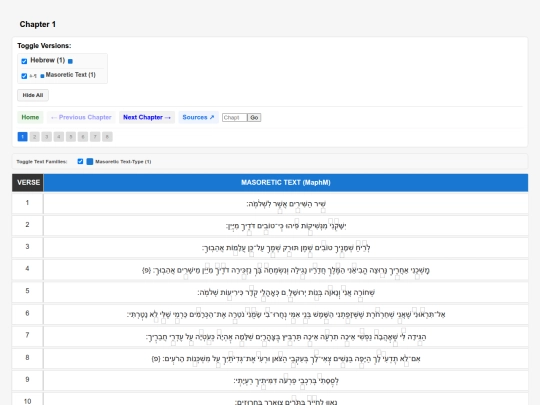Select chapter 7 in pagination
Screen dimensions: 540x405
[x=95, y=137]
